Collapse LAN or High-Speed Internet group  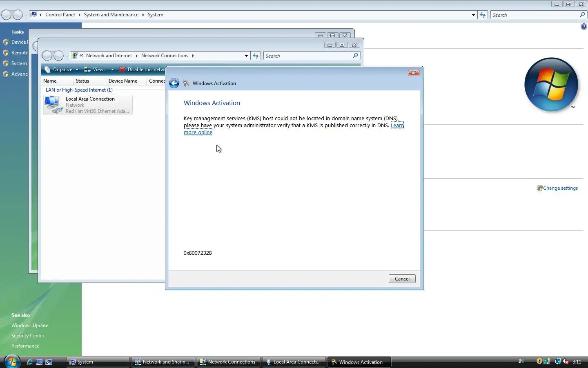[79, 90]
